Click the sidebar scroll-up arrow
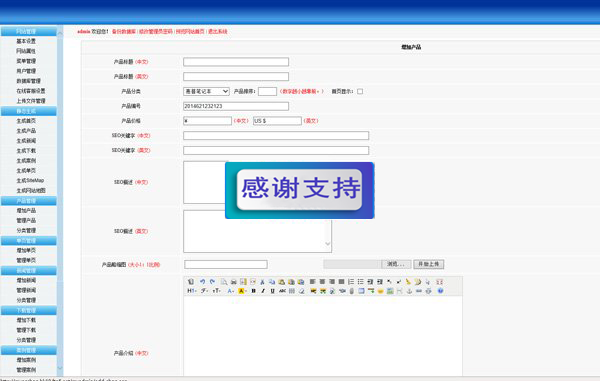This screenshot has height=381, width=600. [60, 34]
